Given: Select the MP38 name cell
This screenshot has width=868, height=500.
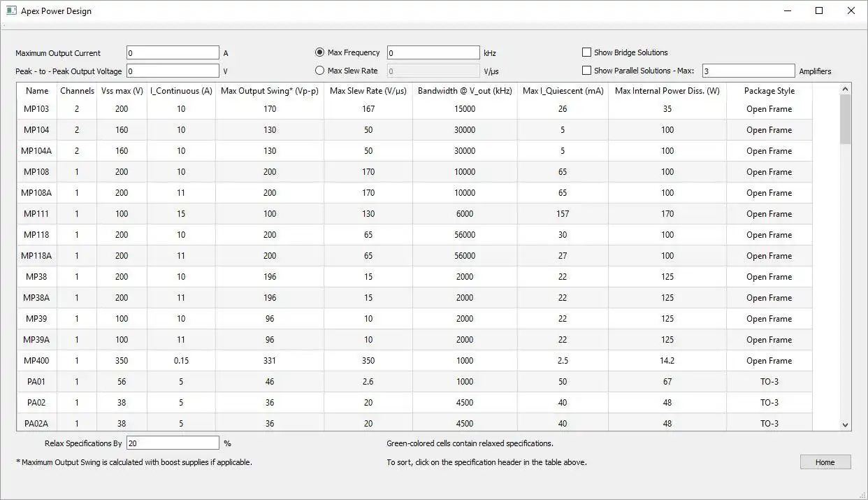Looking at the screenshot, I should (37, 277).
